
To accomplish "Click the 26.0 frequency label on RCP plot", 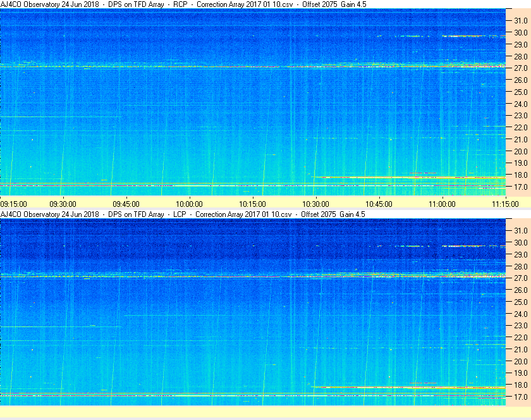I will click(521, 80).
